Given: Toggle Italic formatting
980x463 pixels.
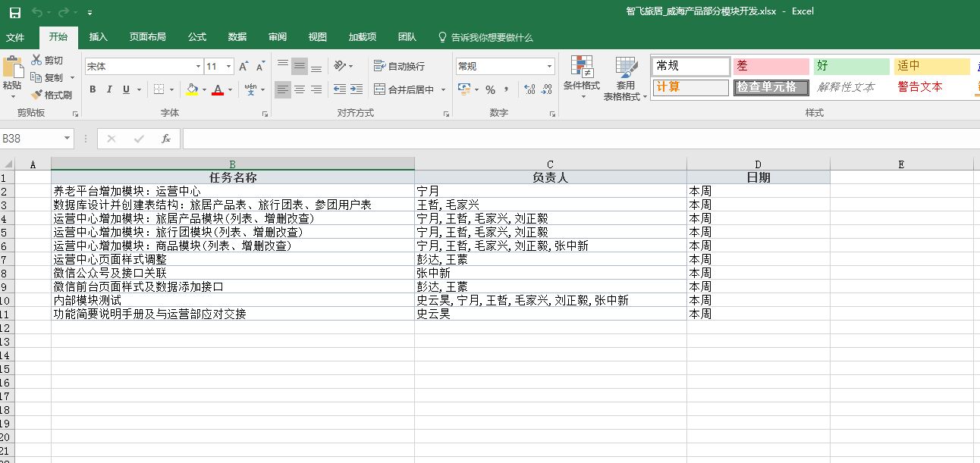Looking at the screenshot, I should pos(109,89).
